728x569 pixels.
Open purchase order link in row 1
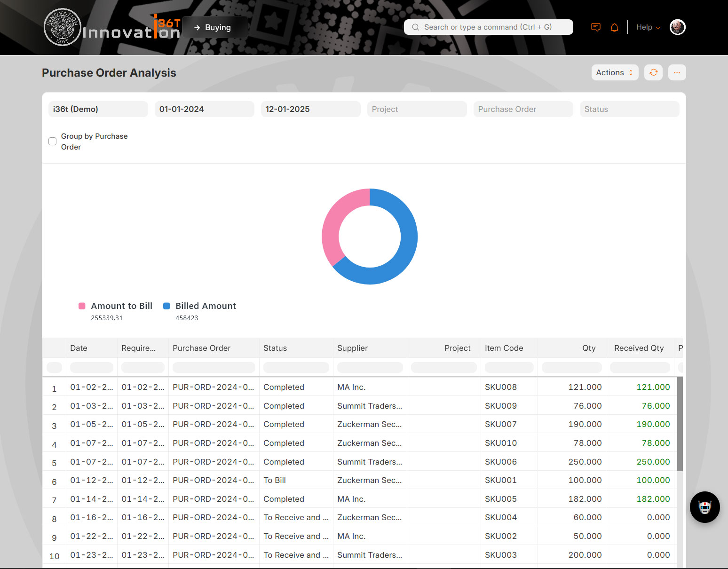(x=213, y=387)
